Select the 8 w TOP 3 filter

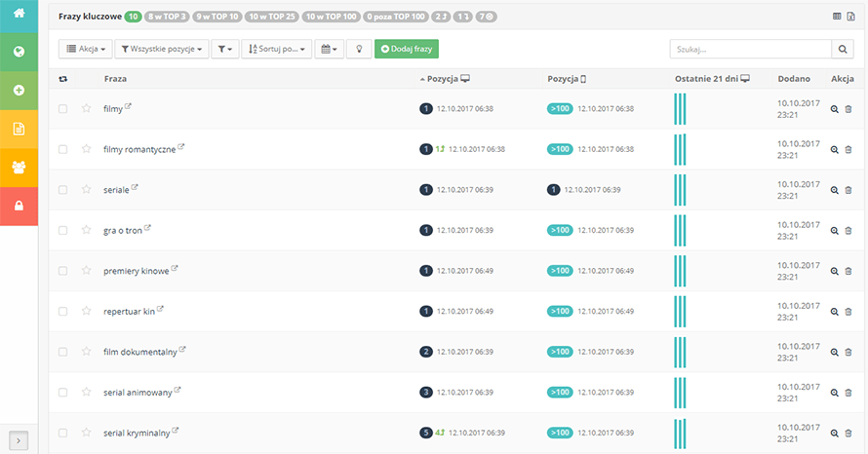tap(167, 17)
